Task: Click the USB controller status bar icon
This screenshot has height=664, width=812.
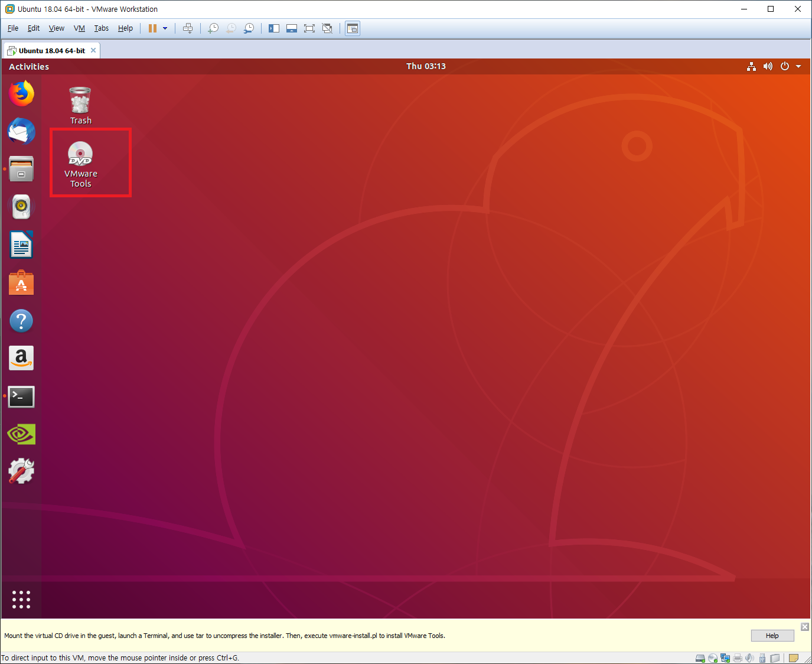Action: 762,658
